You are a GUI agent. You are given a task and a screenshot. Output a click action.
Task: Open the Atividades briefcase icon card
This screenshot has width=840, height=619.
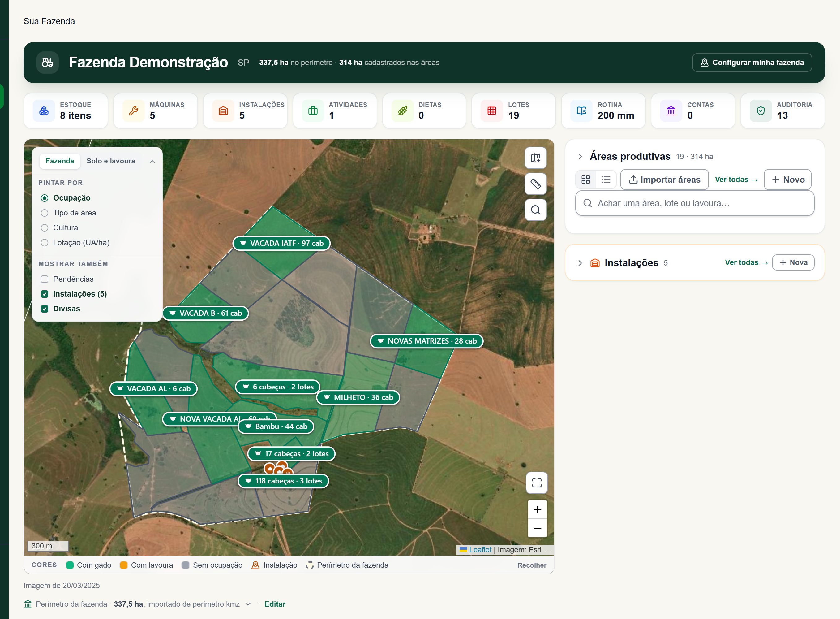click(313, 110)
